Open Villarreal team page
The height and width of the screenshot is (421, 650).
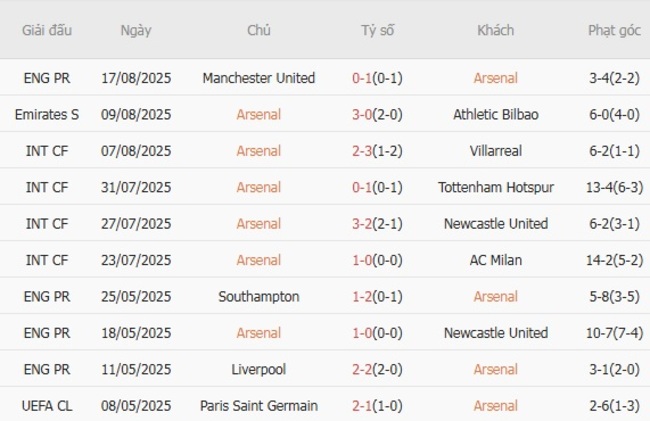495,151
